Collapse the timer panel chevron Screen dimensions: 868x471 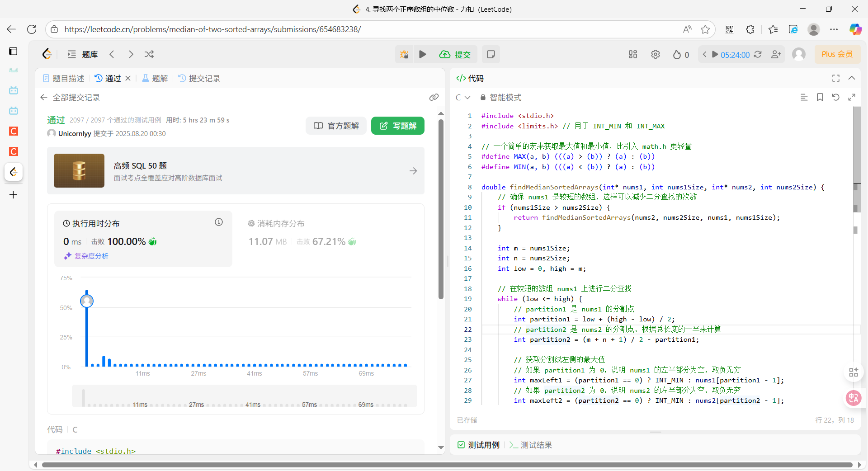[704, 54]
